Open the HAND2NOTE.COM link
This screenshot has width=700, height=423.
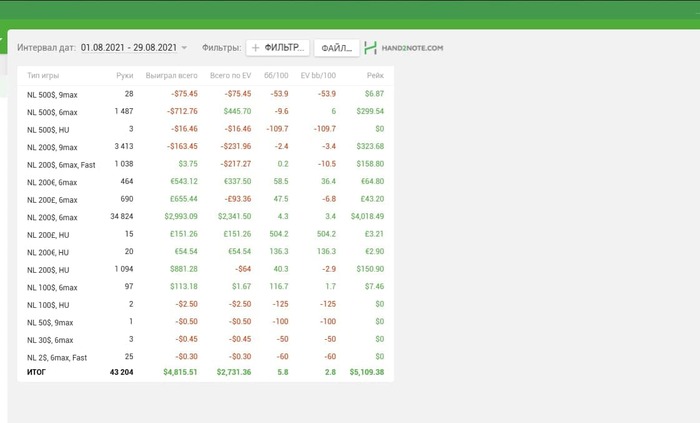click(412, 48)
